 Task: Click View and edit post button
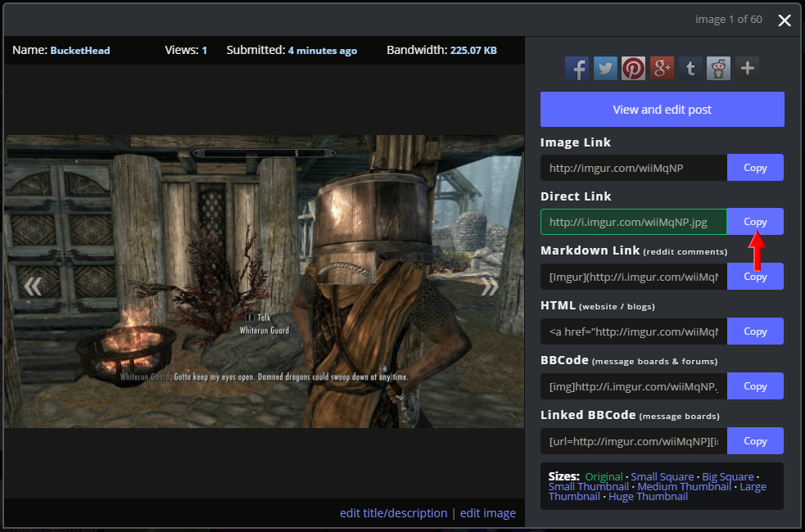[x=663, y=110]
